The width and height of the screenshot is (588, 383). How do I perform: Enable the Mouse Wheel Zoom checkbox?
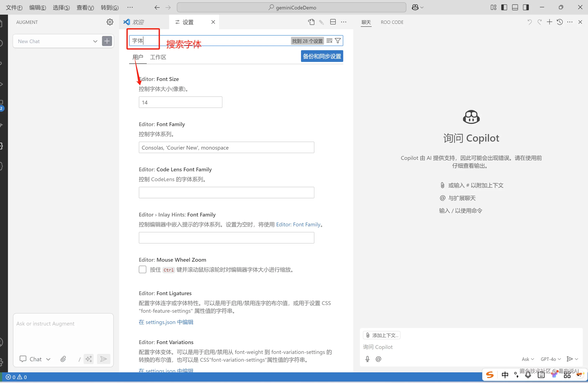(143, 269)
